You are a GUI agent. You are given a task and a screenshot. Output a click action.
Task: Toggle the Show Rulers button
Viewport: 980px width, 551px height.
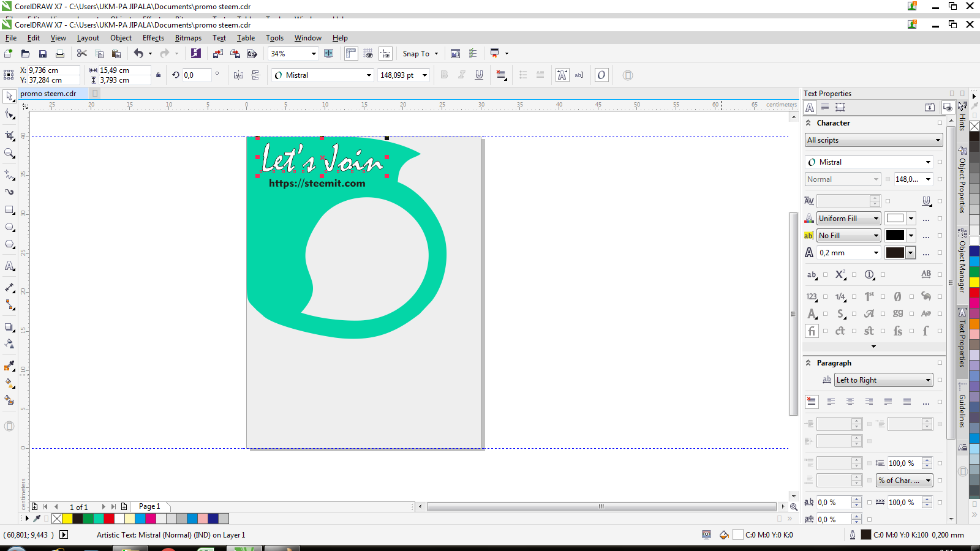(x=351, y=54)
